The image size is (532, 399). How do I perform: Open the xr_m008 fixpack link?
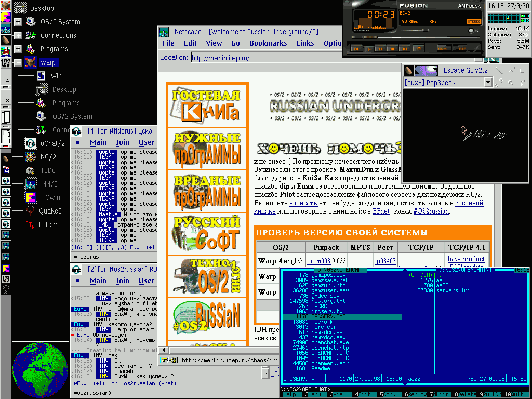(318, 261)
